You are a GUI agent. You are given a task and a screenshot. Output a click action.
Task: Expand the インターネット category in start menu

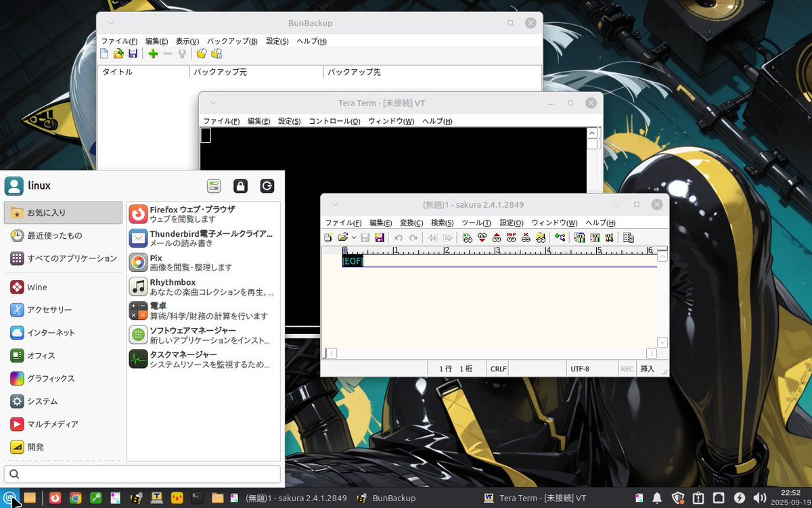coord(51,333)
